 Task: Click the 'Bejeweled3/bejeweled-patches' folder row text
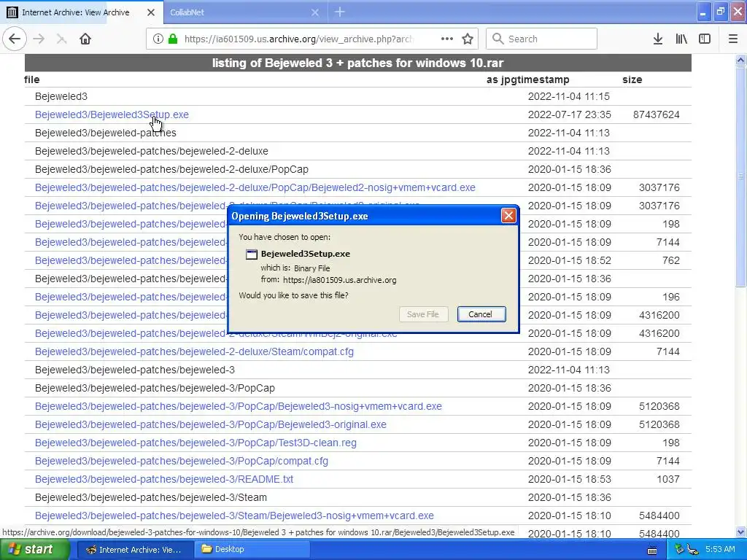[x=105, y=133]
